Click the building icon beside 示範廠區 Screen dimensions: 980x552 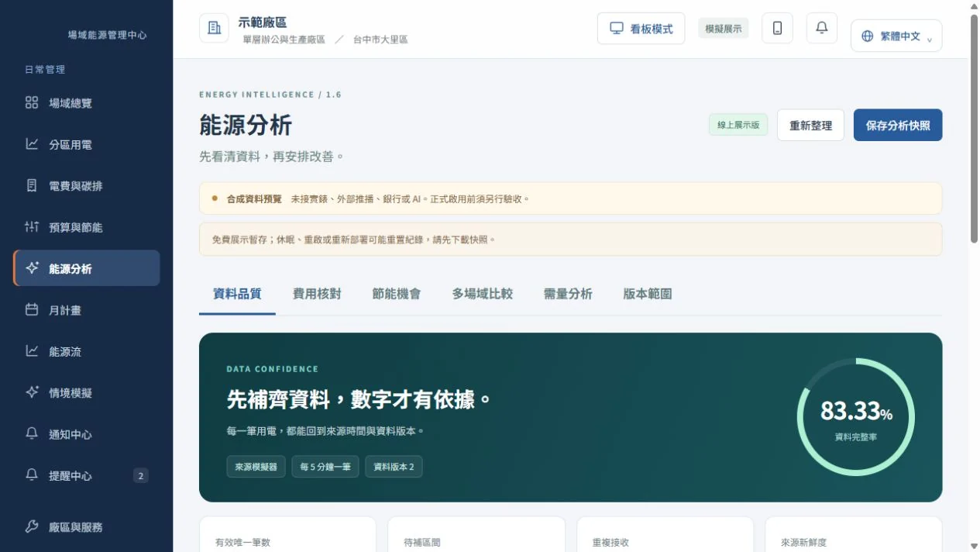tap(214, 28)
